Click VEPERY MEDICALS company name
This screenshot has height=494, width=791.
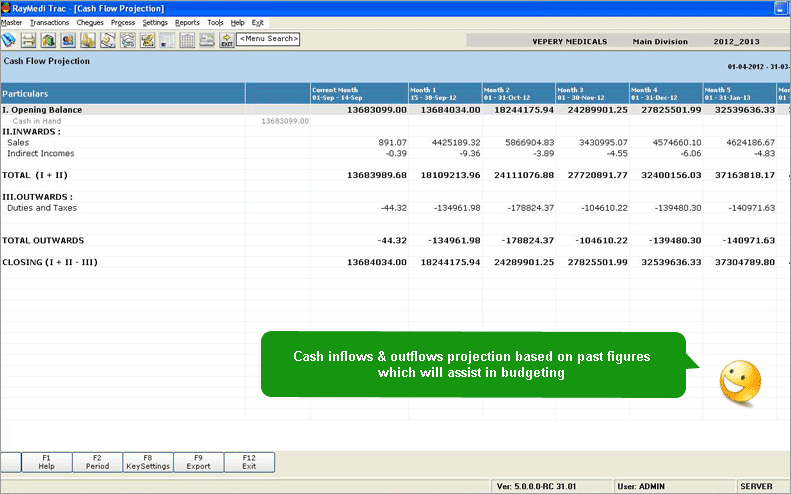pyautogui.click(x=570, y=41)
